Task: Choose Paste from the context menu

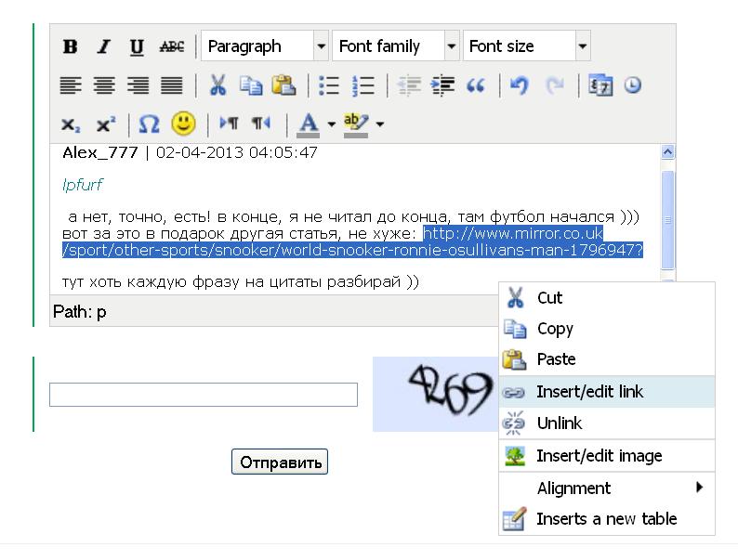Action: [x=607, y=359]
